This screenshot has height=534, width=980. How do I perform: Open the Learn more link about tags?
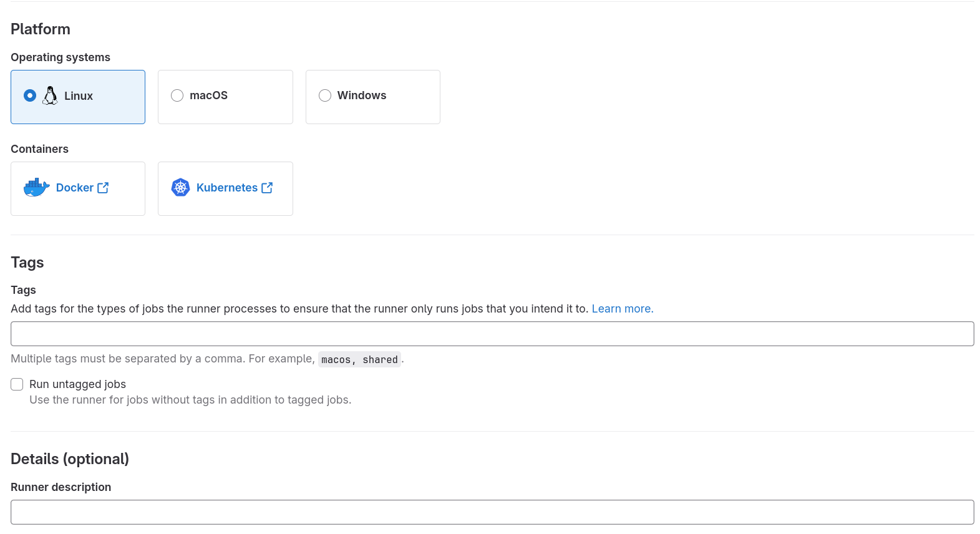[x=623, y=309]
